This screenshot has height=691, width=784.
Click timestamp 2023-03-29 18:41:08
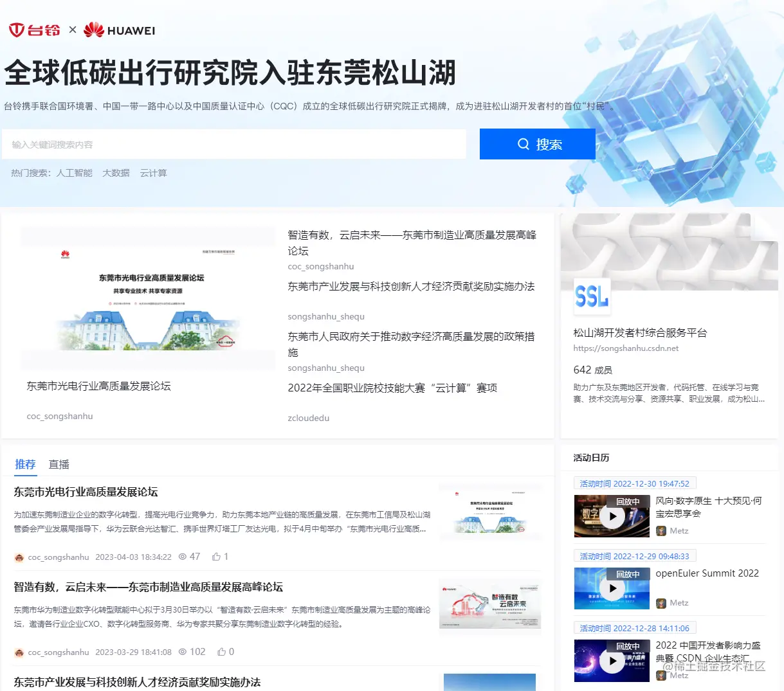[x=133, y=652]
